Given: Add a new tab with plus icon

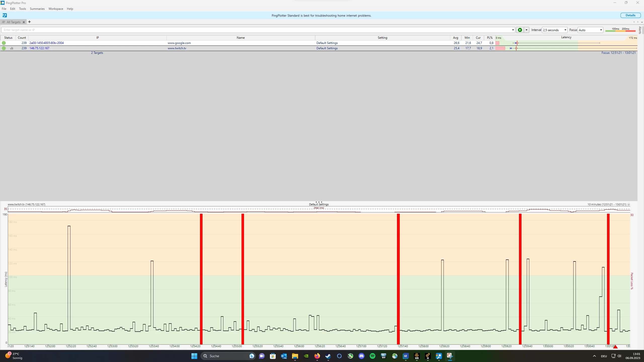Looking at the screenshot, I should point(29,22).
